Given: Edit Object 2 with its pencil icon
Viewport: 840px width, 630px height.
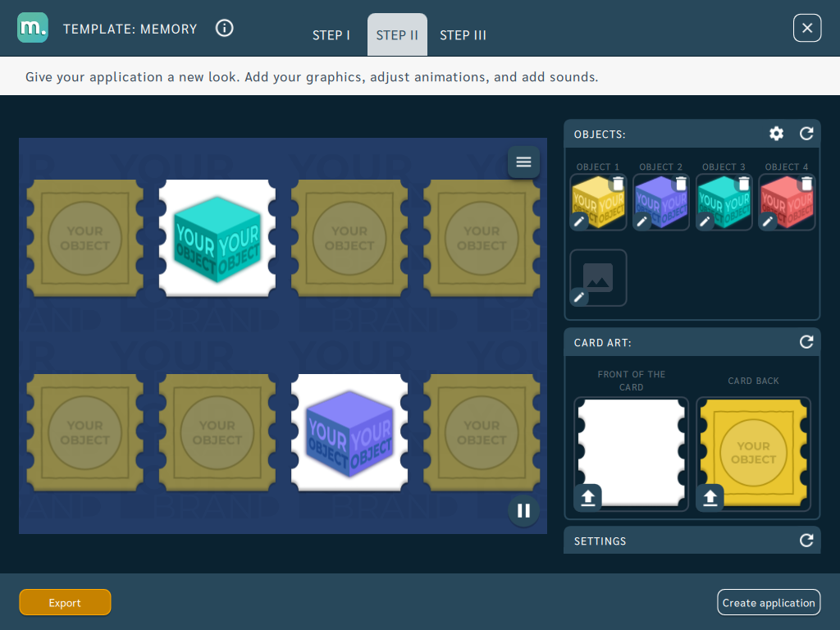Looking at the screenshot, I should 641,221.
